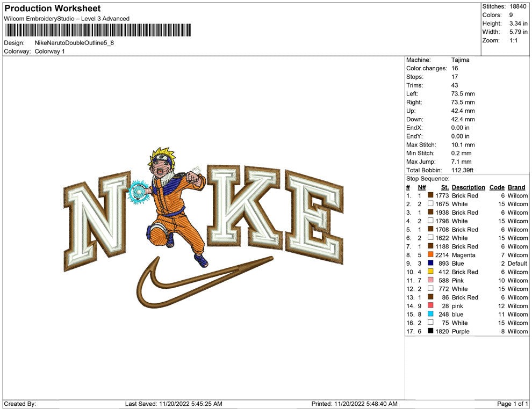Click the black swatch for 1820 Purple
The height and width of the screenshot is (409, 532).
tap(430, 331)
